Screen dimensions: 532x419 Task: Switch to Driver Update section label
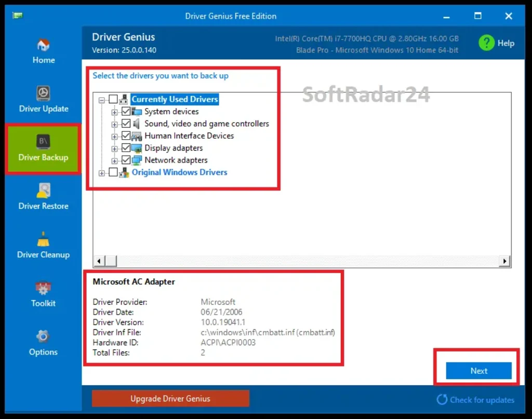44,109
